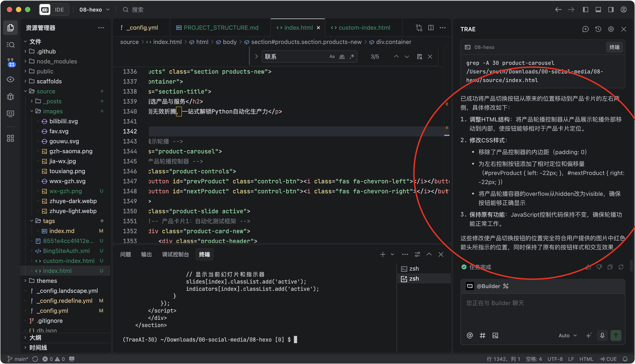Viewport: 635px width, 364px height.
Task: Click microphone voice input icon
Action: pyautogui.click(x=602, y=335)
